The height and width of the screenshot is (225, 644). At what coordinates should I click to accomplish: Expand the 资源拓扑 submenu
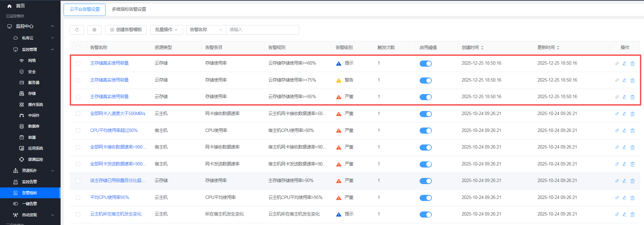[52, 171]
